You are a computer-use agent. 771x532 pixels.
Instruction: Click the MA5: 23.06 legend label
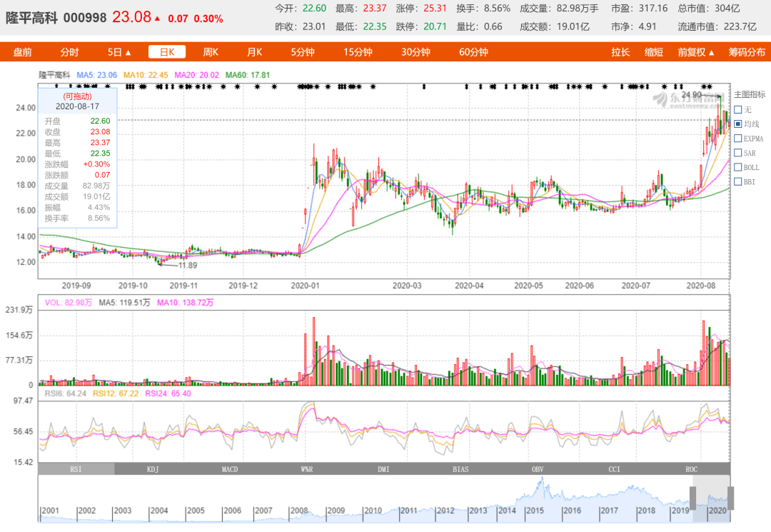[x=97, y=75]
